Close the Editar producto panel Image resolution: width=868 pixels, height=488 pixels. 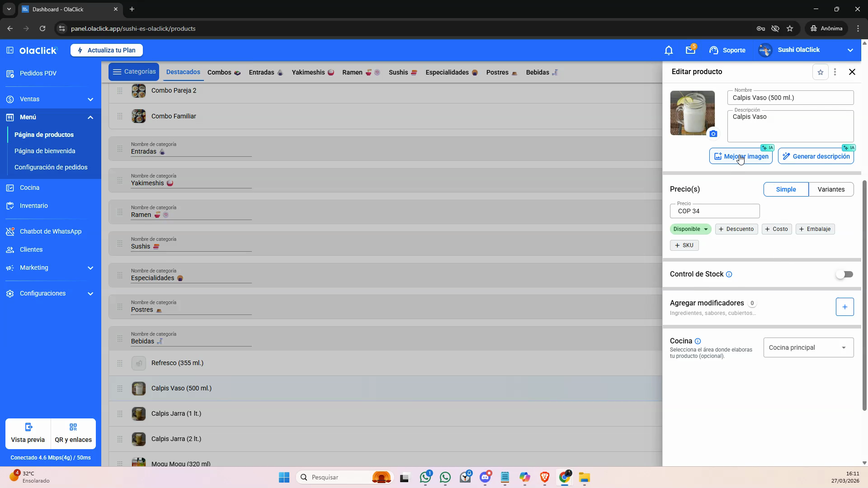point(852,72)
